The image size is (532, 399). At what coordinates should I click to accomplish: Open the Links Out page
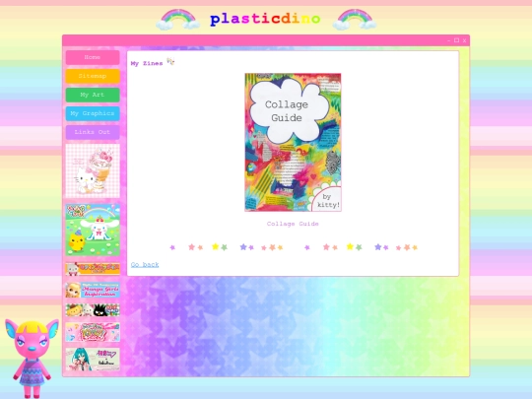pos(93,132)
